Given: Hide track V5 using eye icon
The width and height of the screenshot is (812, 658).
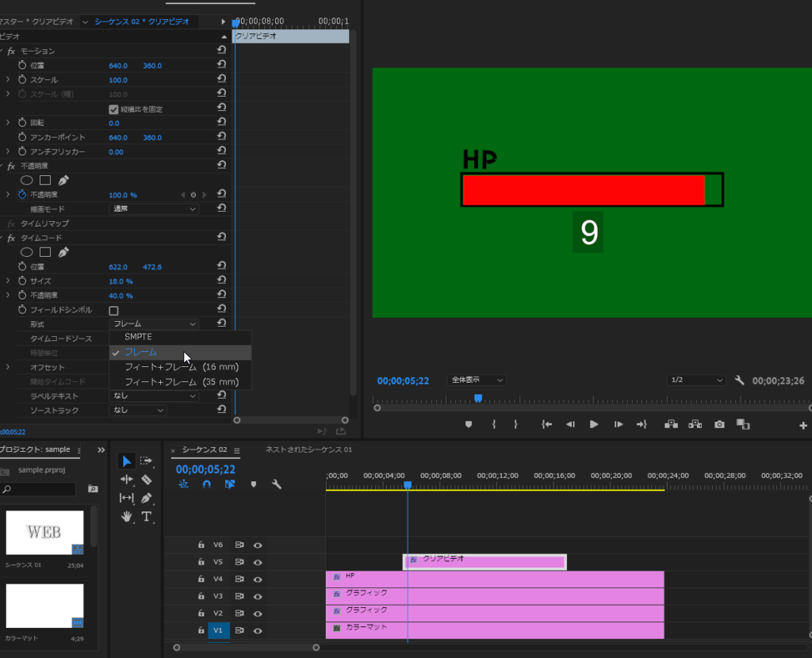Looking at the screenshot, I should pyautogui.click(x=258, y=562).
